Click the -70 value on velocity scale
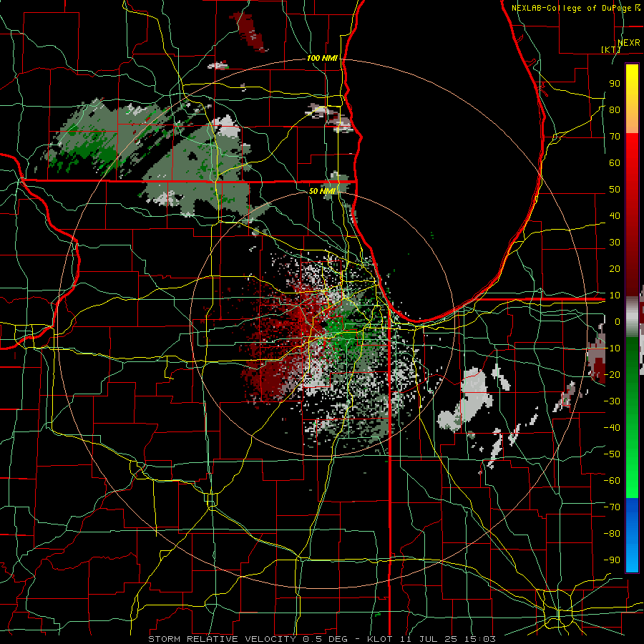 (612, 507)
